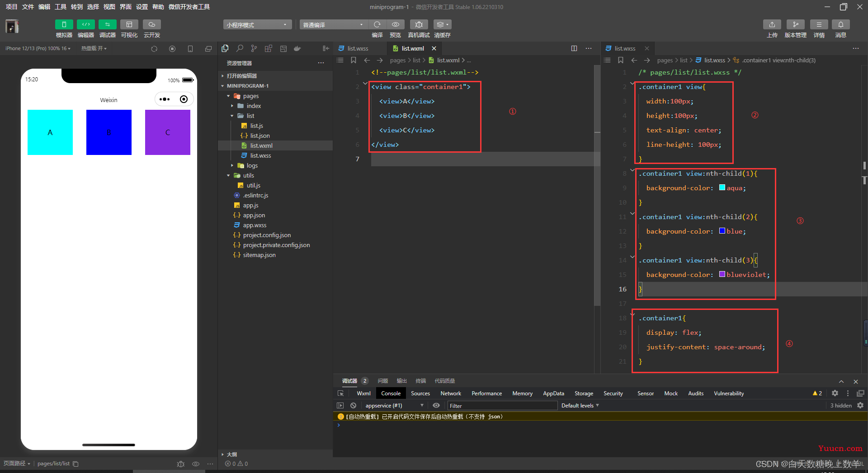868x473 pixels.
Task: Click blue color swatch in CSS
Action: (722, 231)
